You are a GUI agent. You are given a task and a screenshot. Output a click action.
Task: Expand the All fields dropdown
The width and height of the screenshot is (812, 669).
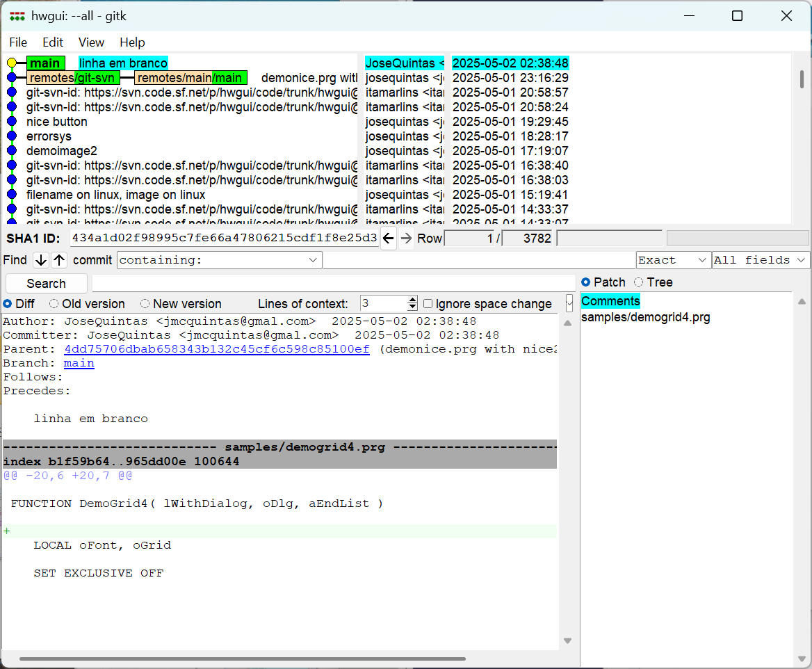(761, 260)
